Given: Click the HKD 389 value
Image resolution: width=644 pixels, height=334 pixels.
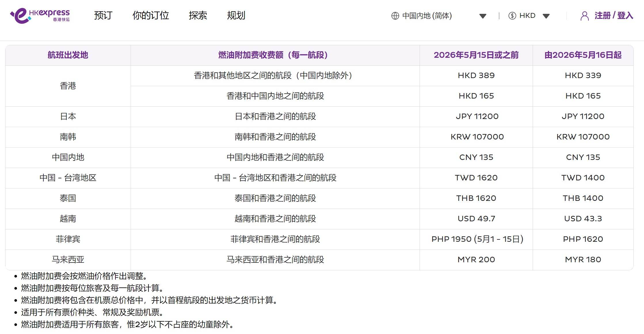Looking at the screenshot, I should [x=476, y=76].
